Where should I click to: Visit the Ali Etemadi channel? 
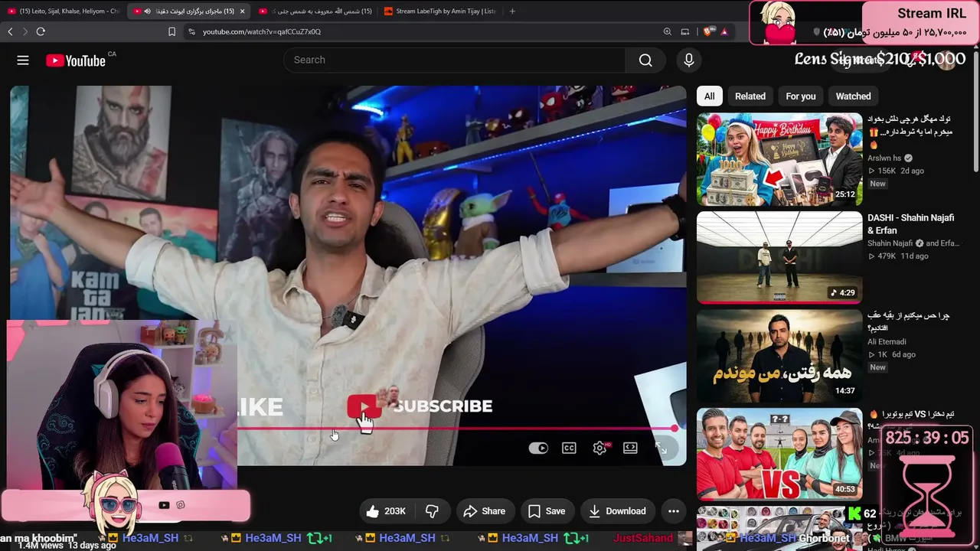tap(887, 342)
